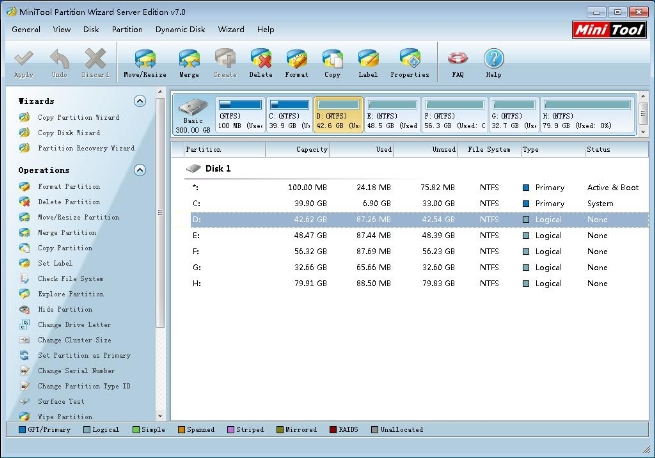Select the G: 32.7 GB block in disk map
Image resolution: width=655 pixels, height=458 pixels.
(x=513, y=114)
